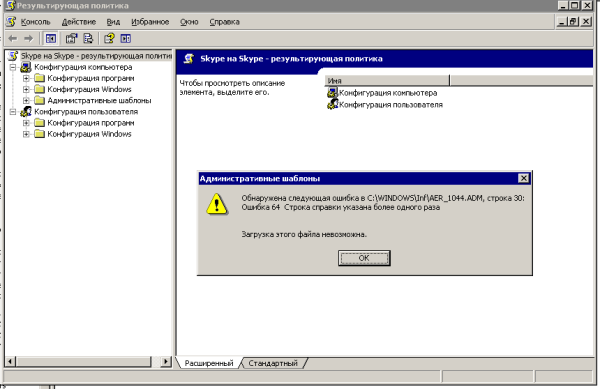Screen dimensions: 600x389
Task: Switch to the Стандартный tab
Action: pyautogui.click(x=273, y=363)
